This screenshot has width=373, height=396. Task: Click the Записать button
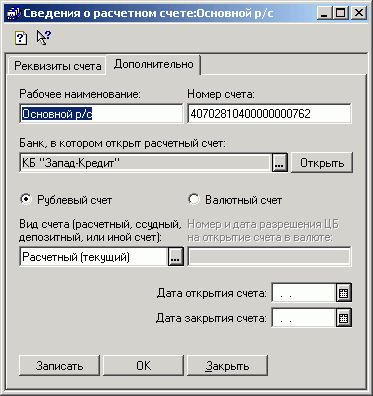click(x=59, y=366)
